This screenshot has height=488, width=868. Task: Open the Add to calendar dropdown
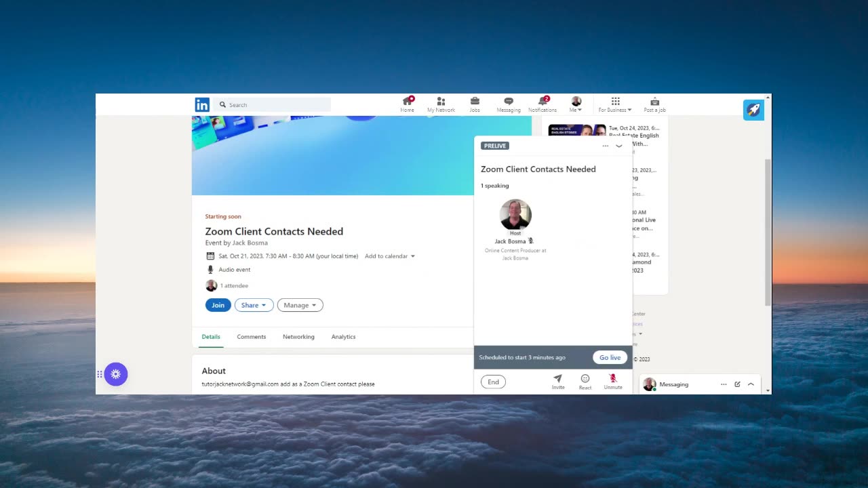pos(390,256)
